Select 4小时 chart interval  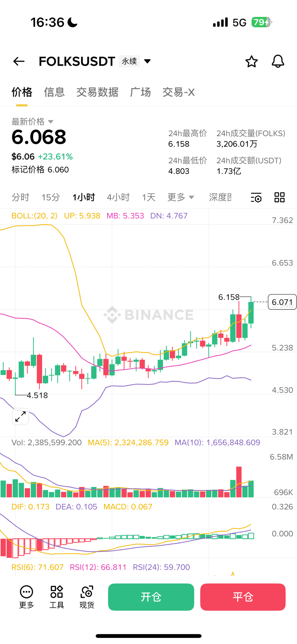tap(118, 197)
